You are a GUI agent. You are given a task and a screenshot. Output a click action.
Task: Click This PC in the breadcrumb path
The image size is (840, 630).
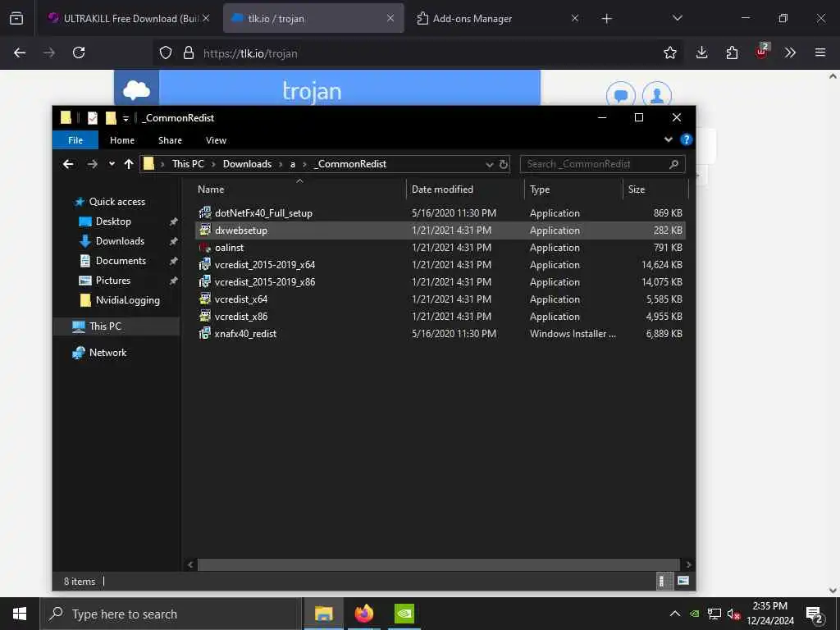point(188,164)
